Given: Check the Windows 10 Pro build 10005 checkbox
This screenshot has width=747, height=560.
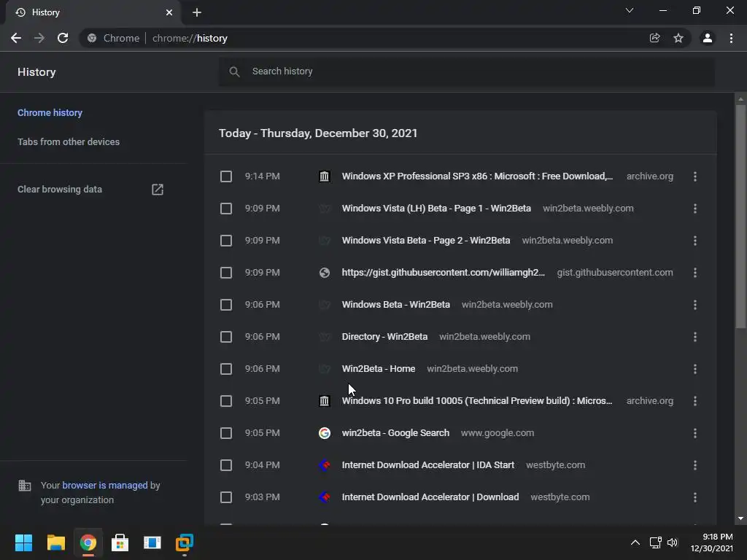Looking at the screenshot, I should click(226, 401).
